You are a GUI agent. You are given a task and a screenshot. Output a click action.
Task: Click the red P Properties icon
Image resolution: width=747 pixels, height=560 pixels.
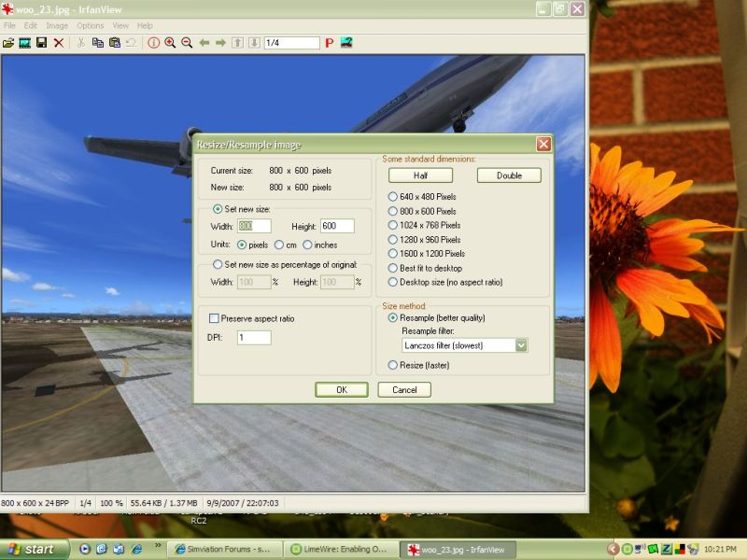330,43
